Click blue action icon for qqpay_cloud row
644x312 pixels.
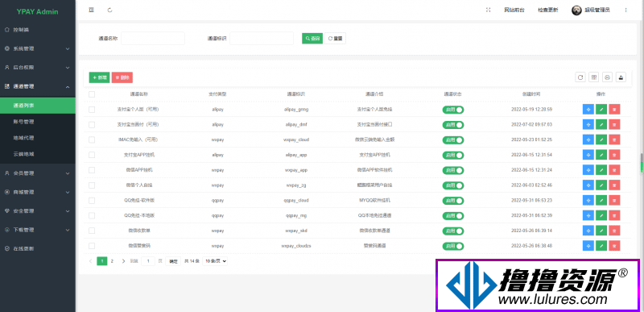click(588, 200)
